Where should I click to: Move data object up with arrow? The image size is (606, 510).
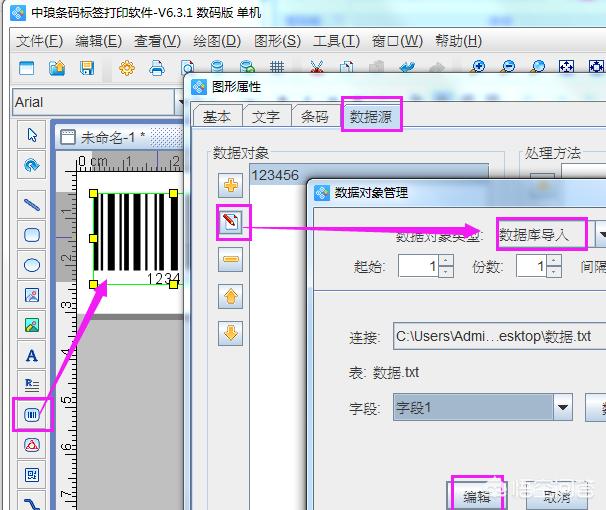231,296
